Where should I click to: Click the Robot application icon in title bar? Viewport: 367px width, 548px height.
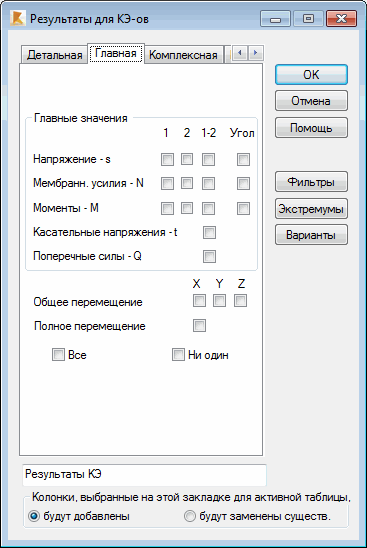pos(17,18)
